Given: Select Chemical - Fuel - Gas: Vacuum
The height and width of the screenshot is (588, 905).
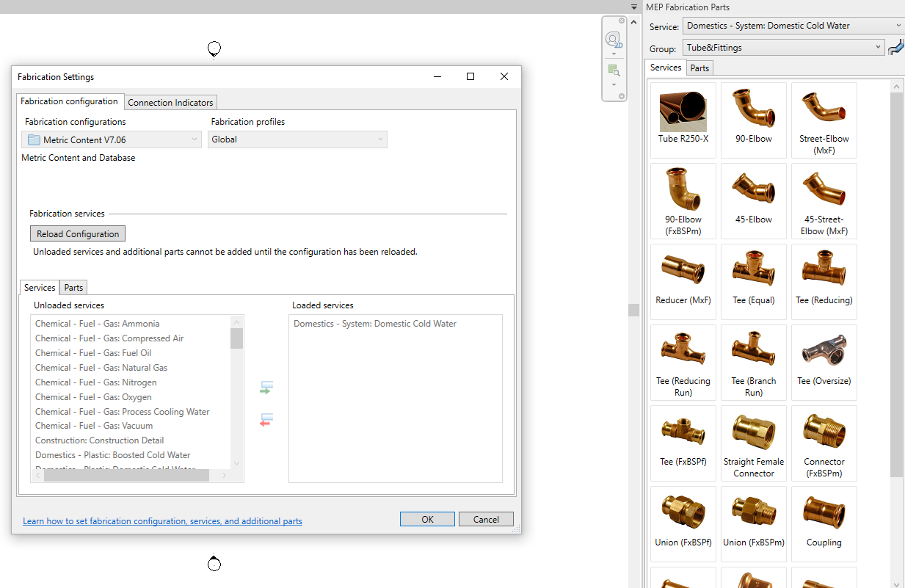Looking at the screenshot, I should [x=94, y=426].
